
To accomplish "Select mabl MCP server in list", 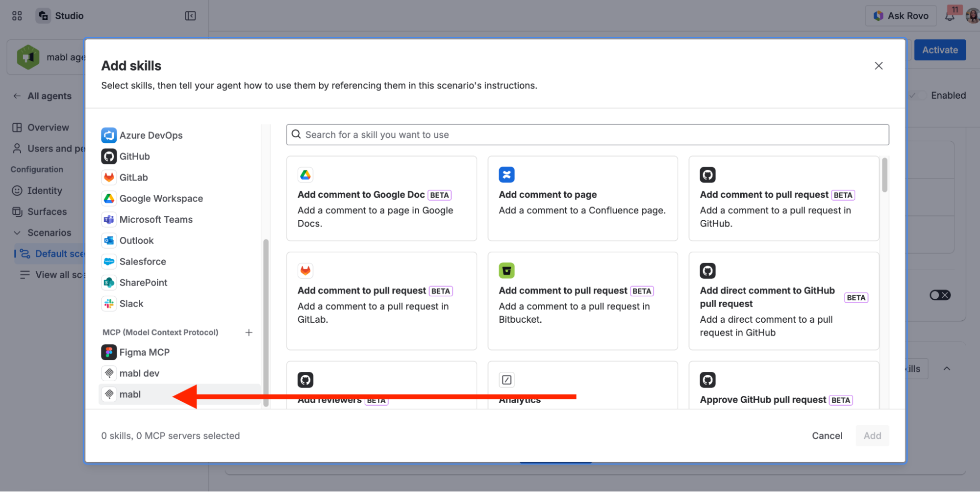I will 130,394.
